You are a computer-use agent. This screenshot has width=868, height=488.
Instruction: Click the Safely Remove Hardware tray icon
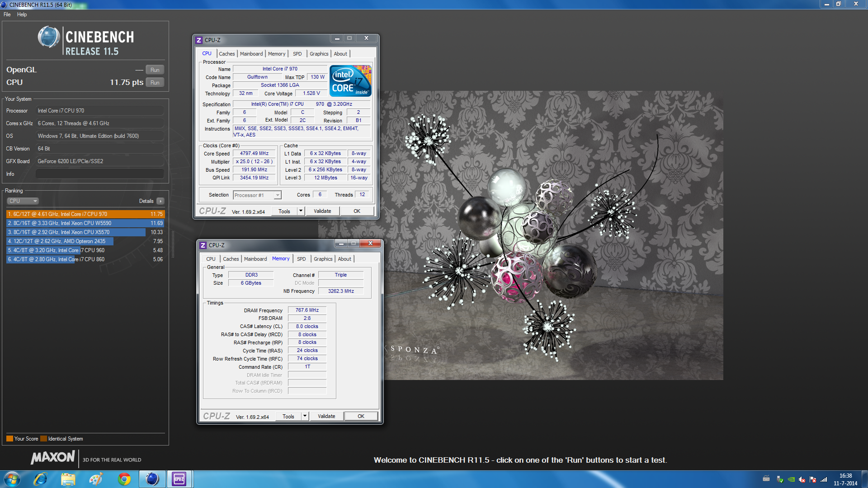[x=780, y=479]
